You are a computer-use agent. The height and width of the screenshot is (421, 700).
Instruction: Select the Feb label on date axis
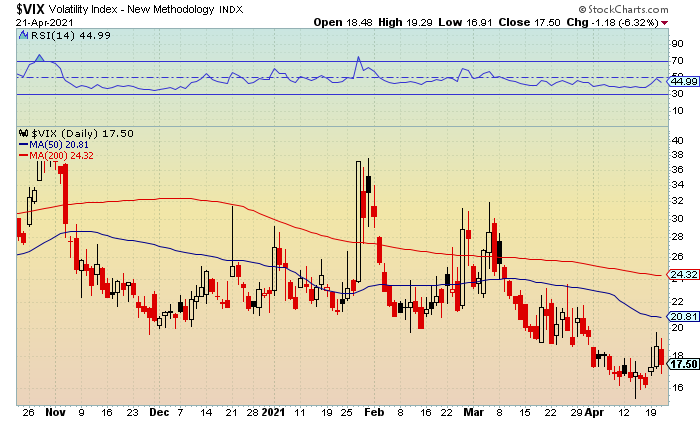(374, 412)
